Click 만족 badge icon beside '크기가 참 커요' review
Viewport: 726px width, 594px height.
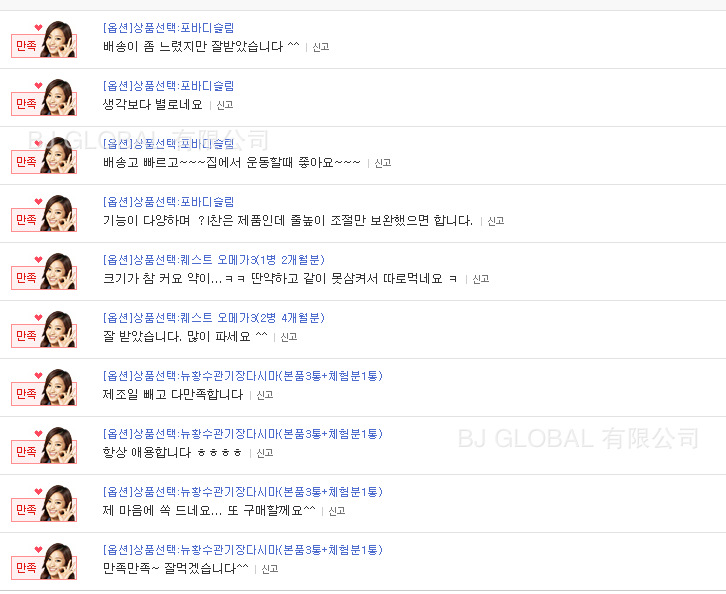pos(44,271)
